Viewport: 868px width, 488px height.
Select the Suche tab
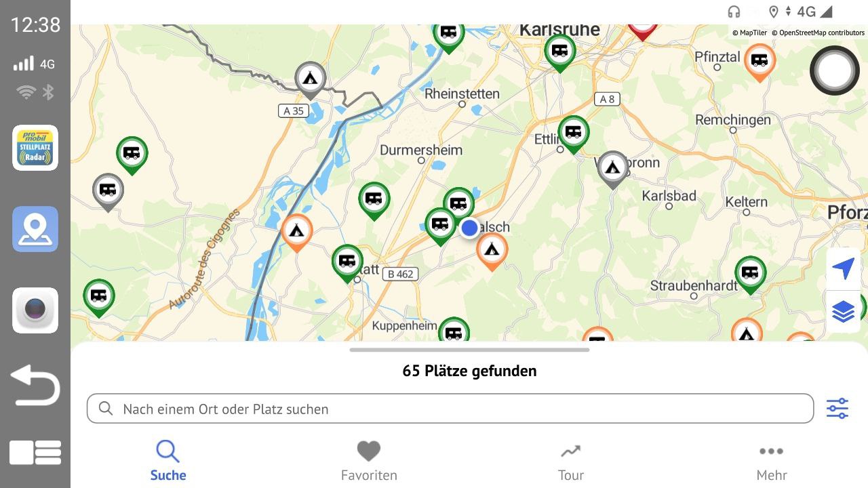(167, 460)
